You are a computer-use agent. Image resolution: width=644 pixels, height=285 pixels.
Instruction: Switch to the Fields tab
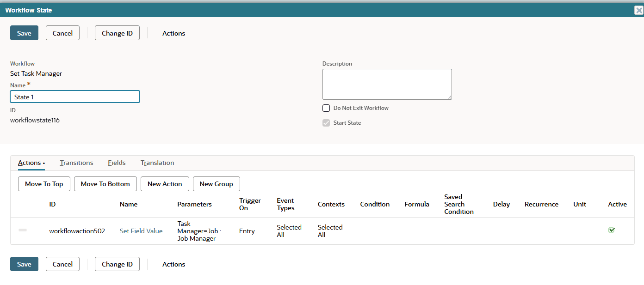pos(117,163)
